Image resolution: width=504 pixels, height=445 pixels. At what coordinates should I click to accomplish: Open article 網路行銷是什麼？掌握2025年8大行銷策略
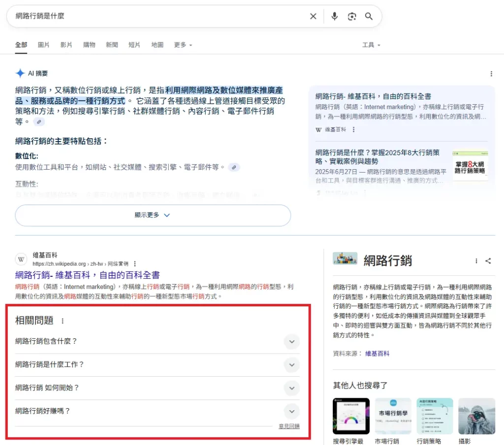[x=378, y=157]
